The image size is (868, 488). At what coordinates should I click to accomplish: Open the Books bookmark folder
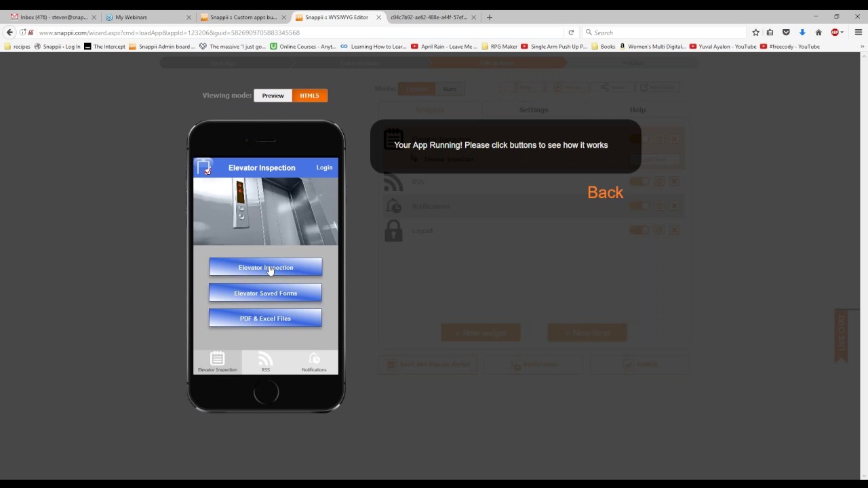coord(603,47)
